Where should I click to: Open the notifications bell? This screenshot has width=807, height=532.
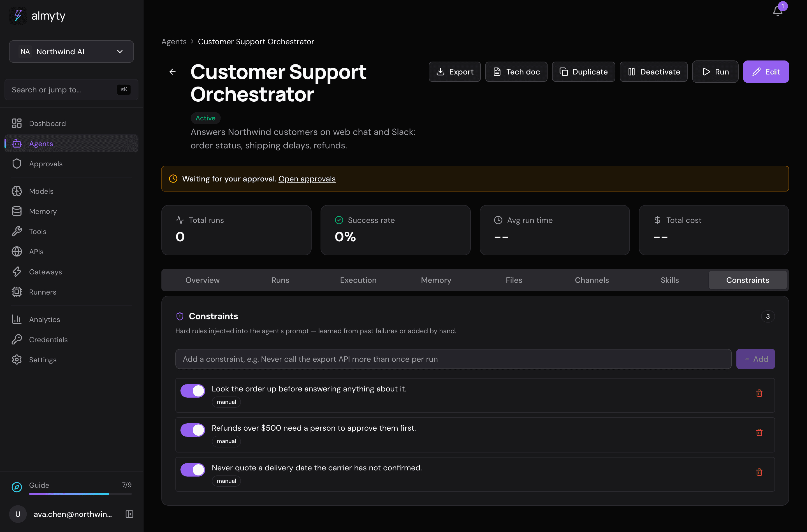coord(778,11)
